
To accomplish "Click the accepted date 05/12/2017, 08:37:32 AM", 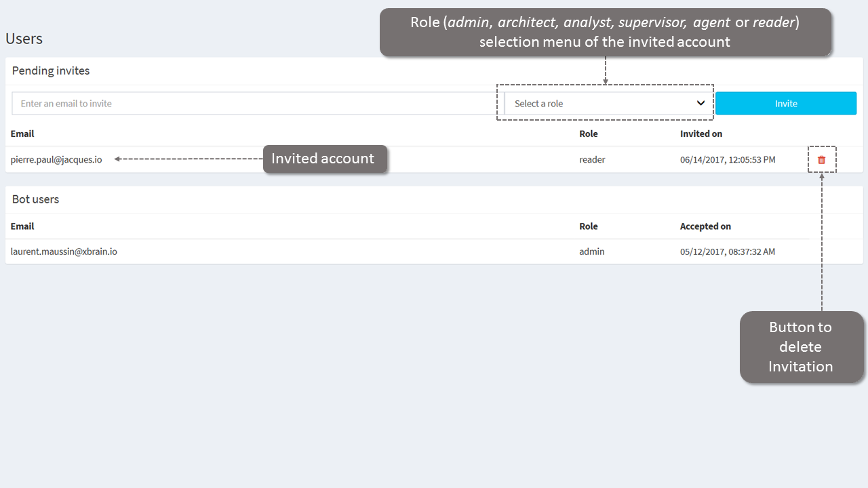I will [728, 251].
